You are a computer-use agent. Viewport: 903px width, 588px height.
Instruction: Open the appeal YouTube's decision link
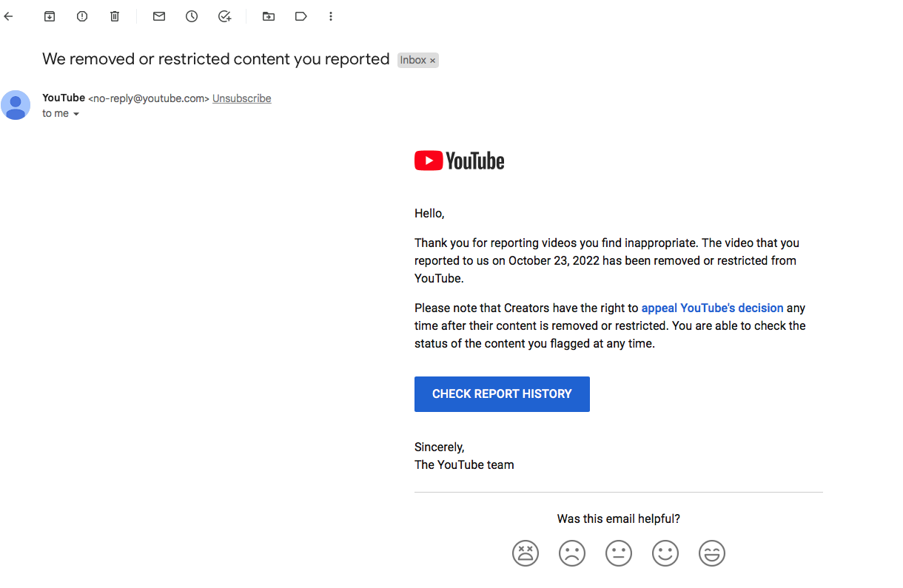[712, 308]
